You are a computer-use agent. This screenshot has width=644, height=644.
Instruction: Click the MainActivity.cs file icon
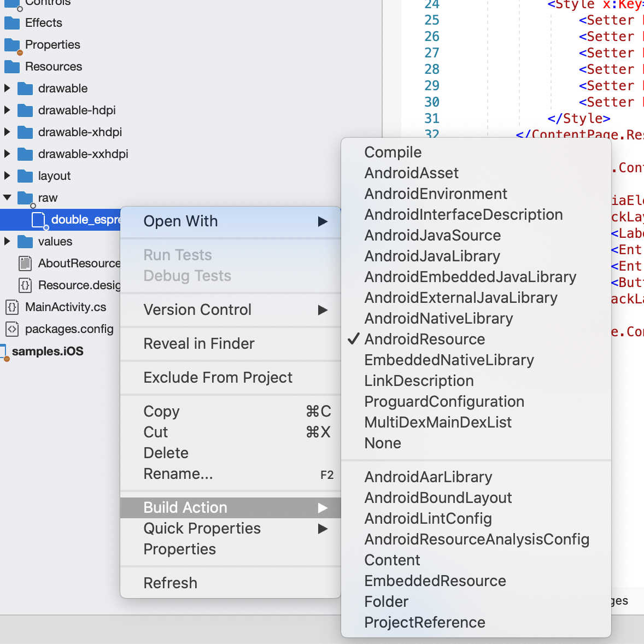[12, 307]
